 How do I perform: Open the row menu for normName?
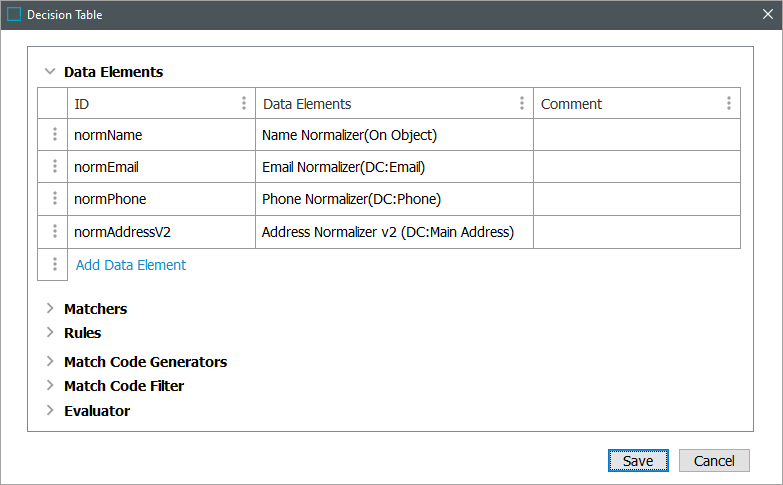[x=54, y=135]
